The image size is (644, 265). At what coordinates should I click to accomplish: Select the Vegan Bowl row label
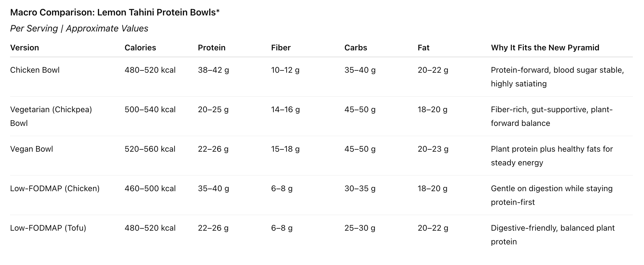(31, 149)
